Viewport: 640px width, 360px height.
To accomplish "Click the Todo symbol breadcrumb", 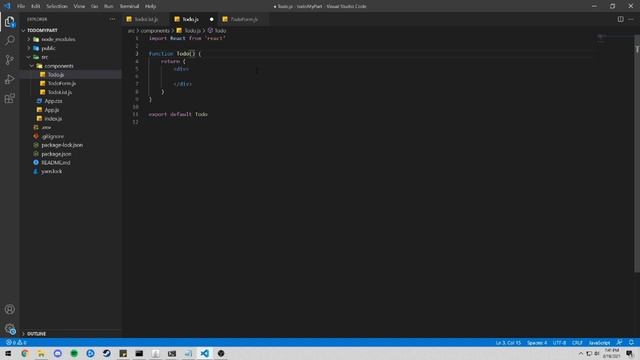I will [217, 31].
